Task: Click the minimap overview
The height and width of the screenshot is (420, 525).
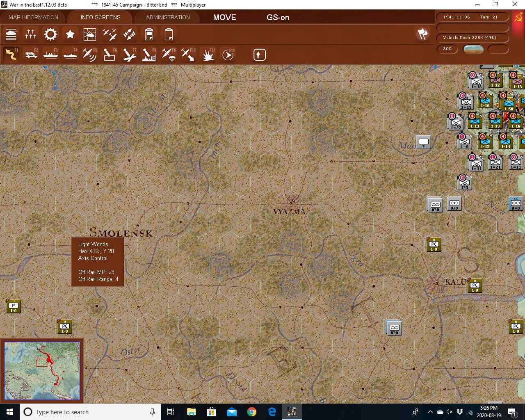Action: click(42, 371)
